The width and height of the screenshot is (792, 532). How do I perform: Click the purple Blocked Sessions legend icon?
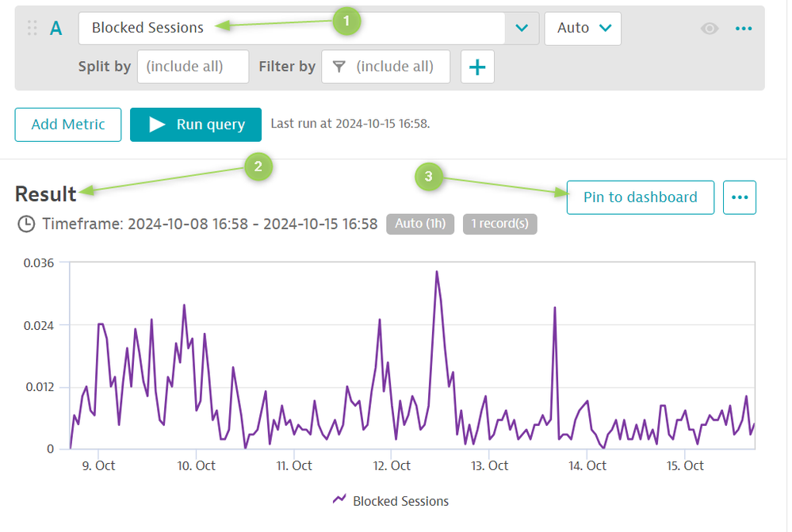point(339,500)
